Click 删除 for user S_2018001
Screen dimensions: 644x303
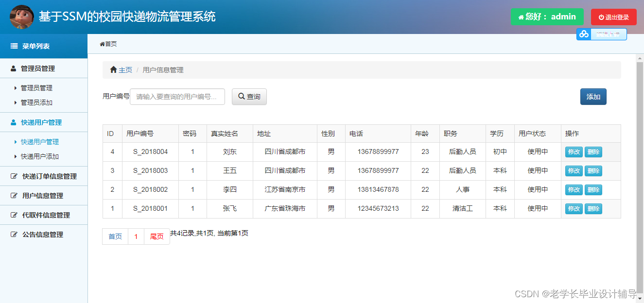pos(593,209)
